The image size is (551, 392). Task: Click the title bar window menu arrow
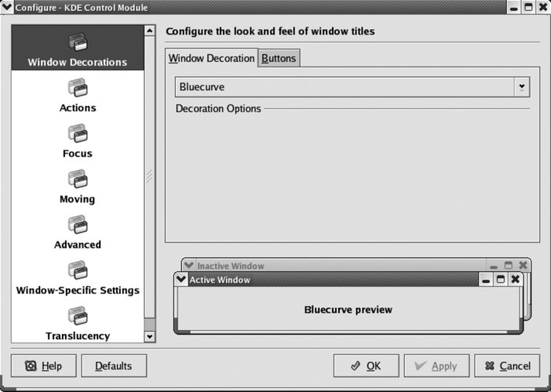7,7
